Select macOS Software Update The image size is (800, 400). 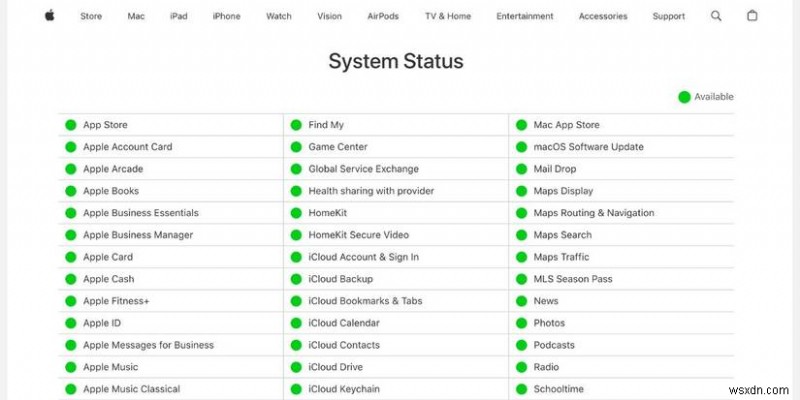pyautogui.click(x=588, y=147)
